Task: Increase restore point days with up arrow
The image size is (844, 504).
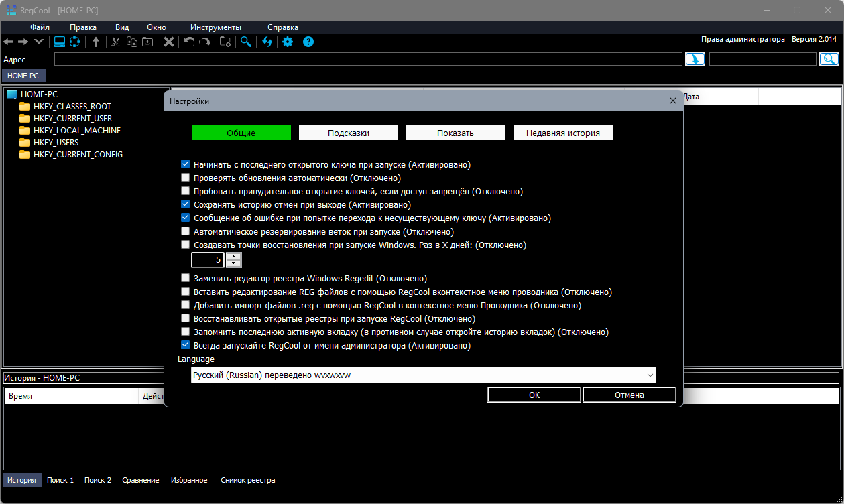Action: tap(233, 256)
